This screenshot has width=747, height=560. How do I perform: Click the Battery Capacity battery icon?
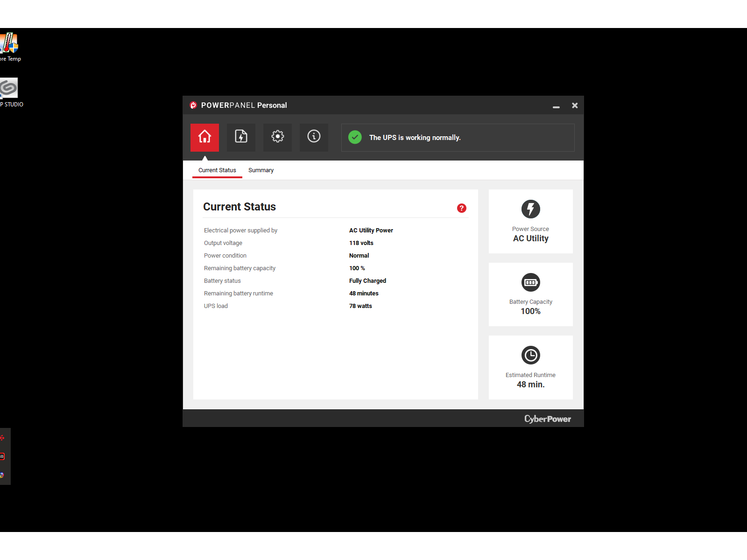(530, 282)
